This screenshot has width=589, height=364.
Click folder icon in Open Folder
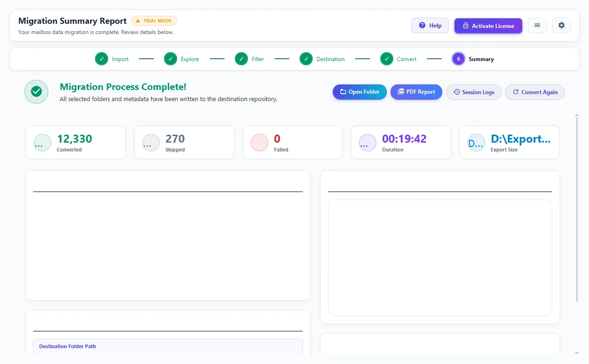(343, 92)
